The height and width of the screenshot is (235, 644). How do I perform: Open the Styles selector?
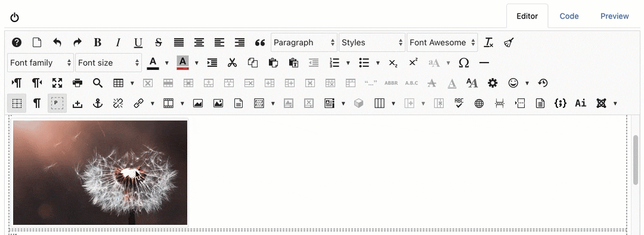tap(372, 42)
